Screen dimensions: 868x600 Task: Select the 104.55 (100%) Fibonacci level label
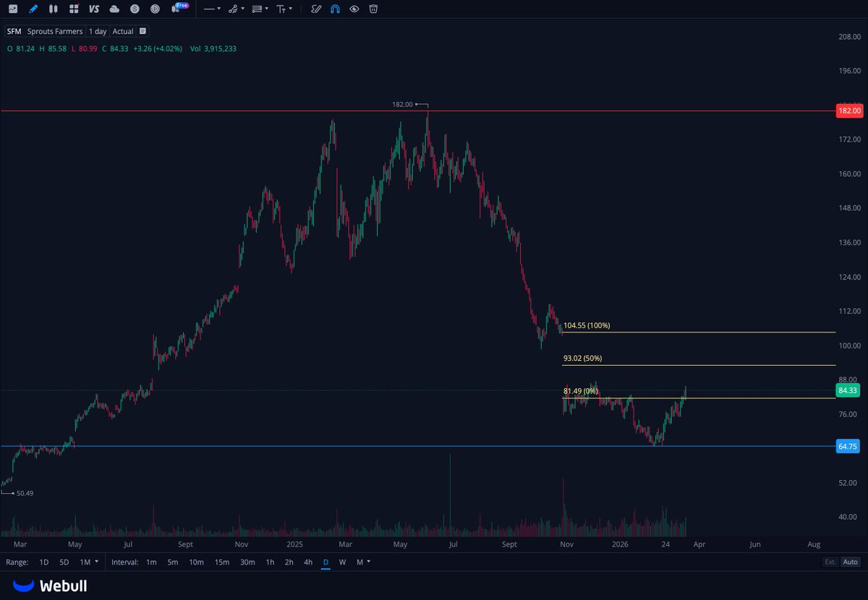(587, 325)
